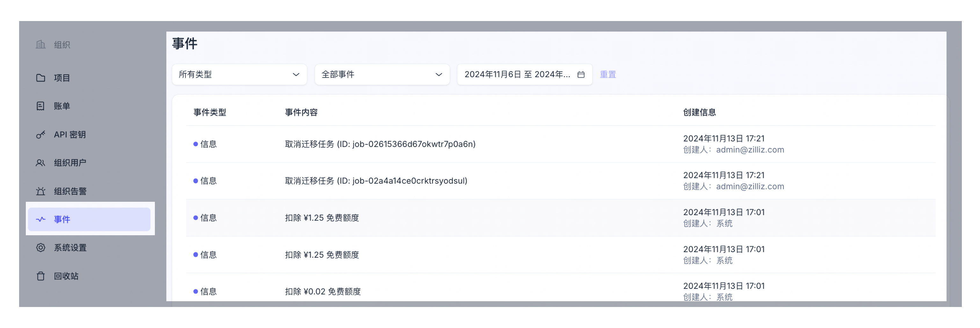Viewport: 980px width, 328px height.
Task: Open the 账单 billing menu item
Action: (x=62, y=106)
